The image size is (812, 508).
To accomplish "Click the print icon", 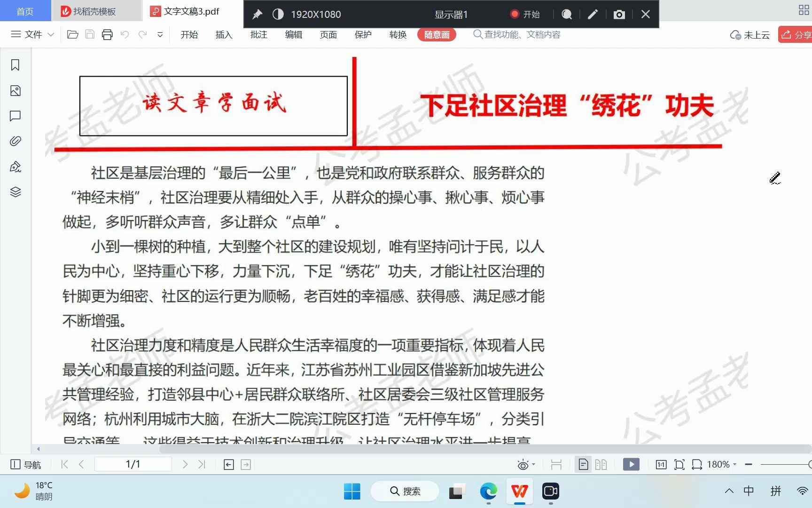I will tap(107, 34).
